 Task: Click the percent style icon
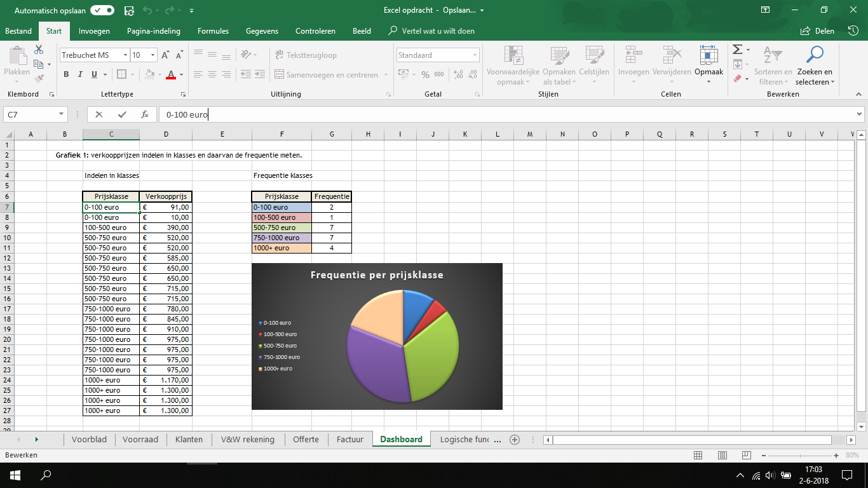pos(425,74)
